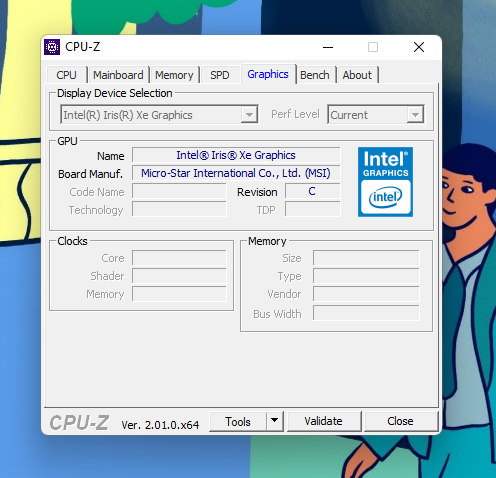This screenshot has height=478, width=496.
Task: Click the empty Code Name field
Action: (x=179, y=191)
